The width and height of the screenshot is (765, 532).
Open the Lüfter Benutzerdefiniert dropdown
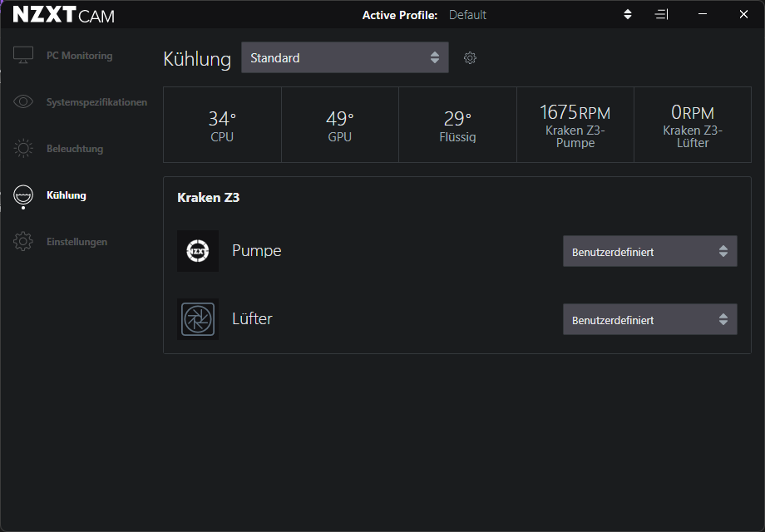point(650,319)
